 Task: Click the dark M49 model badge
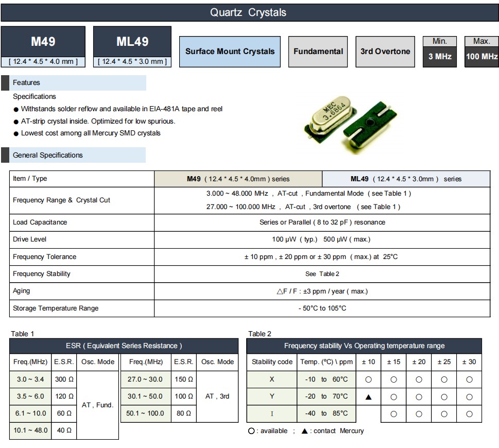43,42
